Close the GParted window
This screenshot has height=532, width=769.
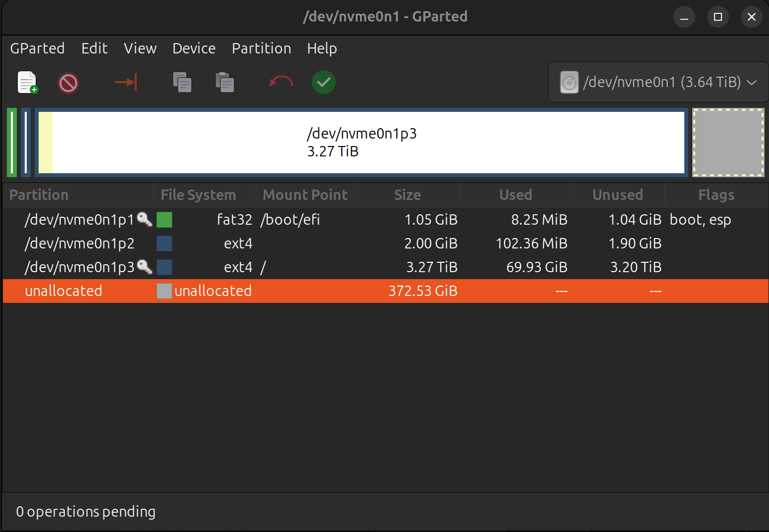pos(752,17)
